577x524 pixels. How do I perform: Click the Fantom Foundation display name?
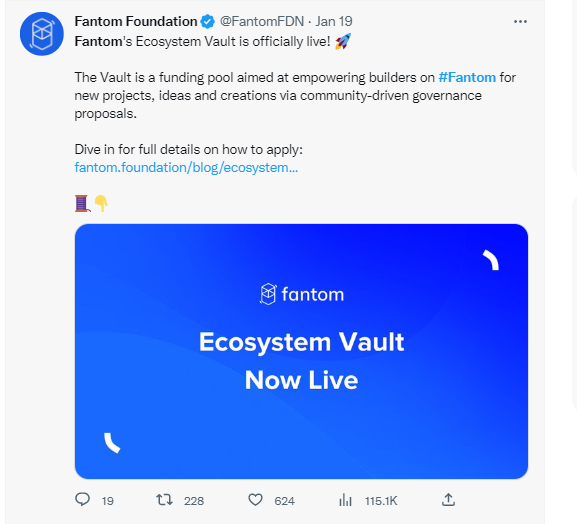(x=136, y=21)
